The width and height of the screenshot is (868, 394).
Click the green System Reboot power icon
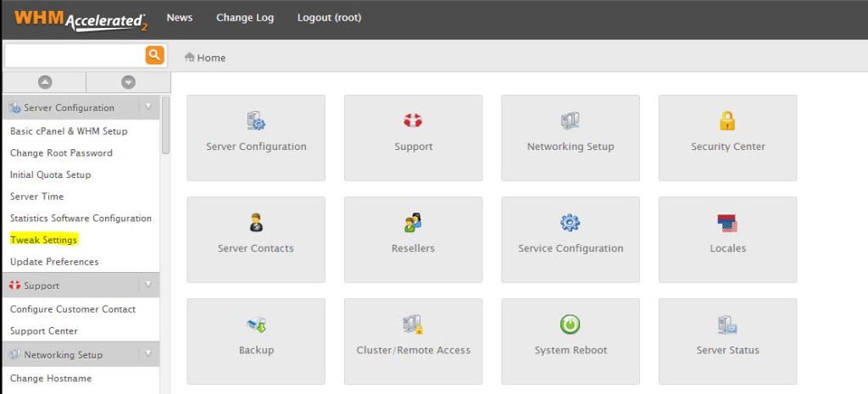click(570, 325)
